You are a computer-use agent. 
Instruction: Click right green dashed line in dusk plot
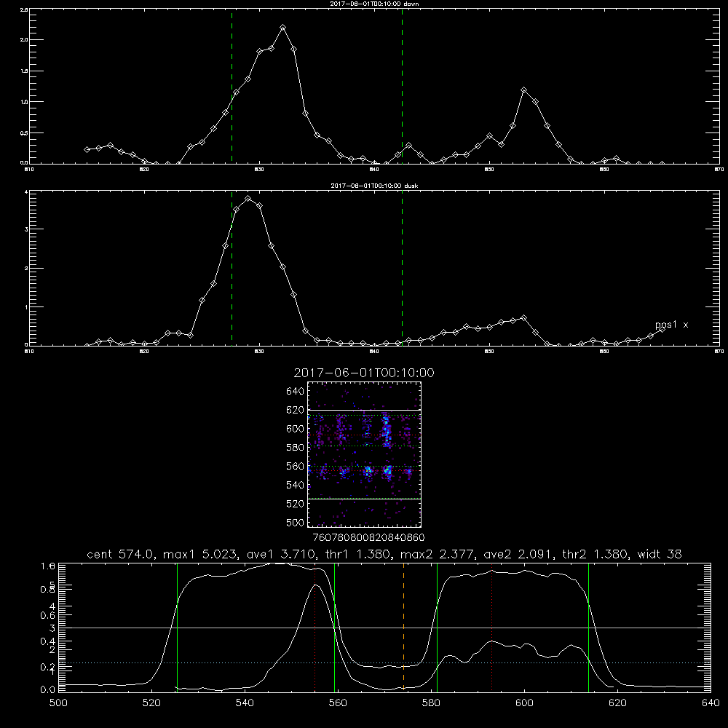point(402,269)
